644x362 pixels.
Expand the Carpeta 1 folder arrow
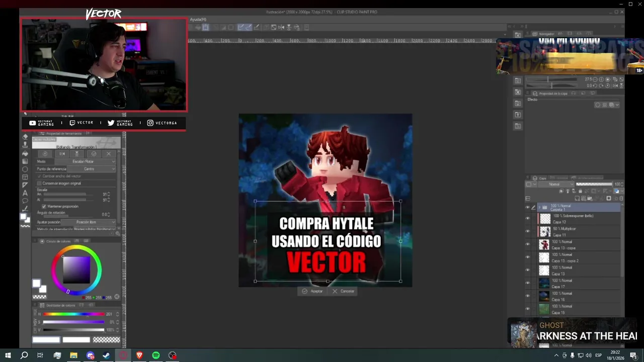point(539,207)
